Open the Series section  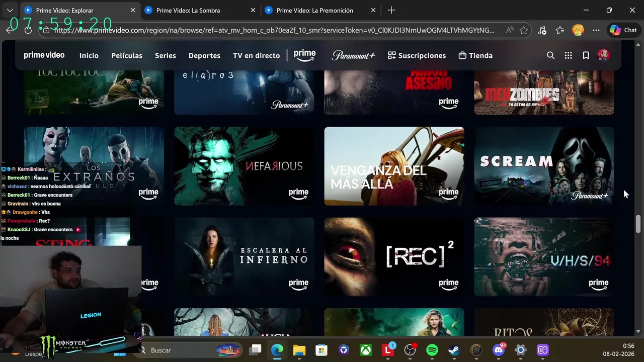(166, 55)
